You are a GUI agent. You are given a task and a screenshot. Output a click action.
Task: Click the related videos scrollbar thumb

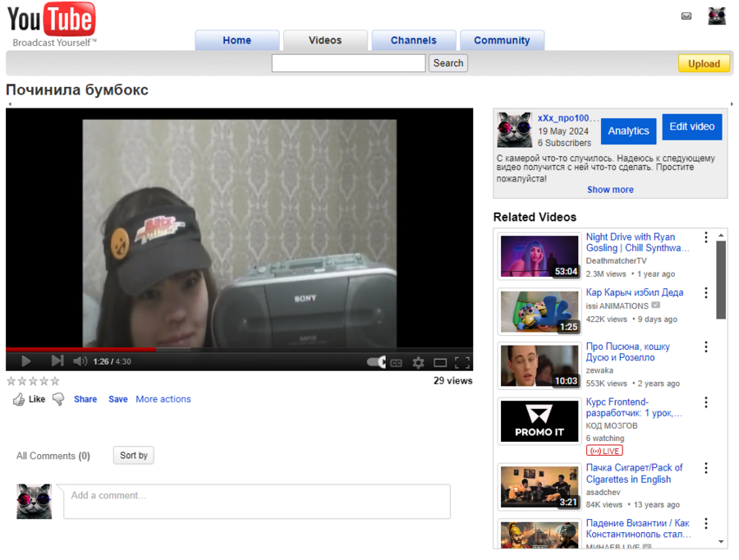click(721, 280)
